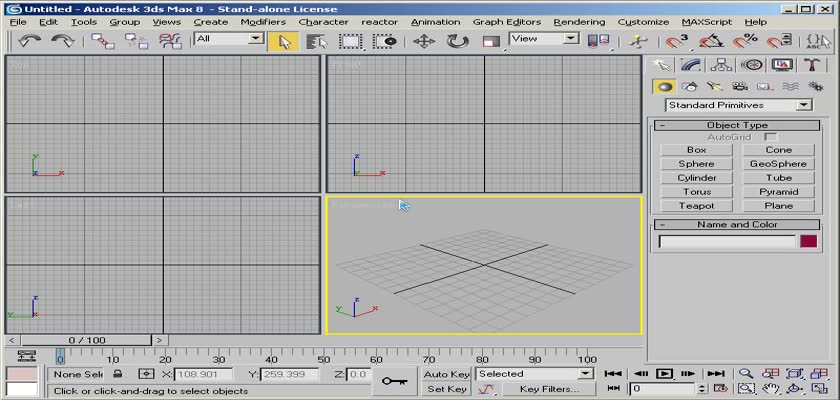The image size is (840, 400).
Task: Select the Space Warps create category
Action: [x=790, y=86]
